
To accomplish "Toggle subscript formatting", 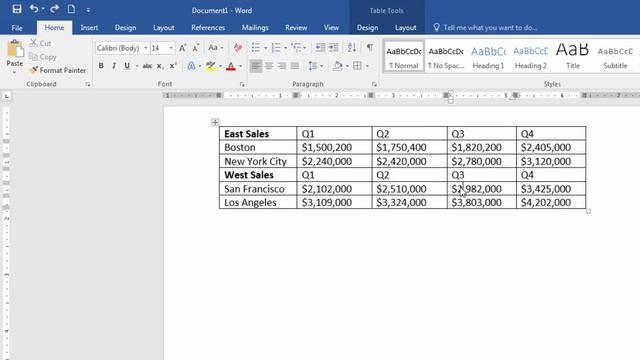I will (160, 66).
